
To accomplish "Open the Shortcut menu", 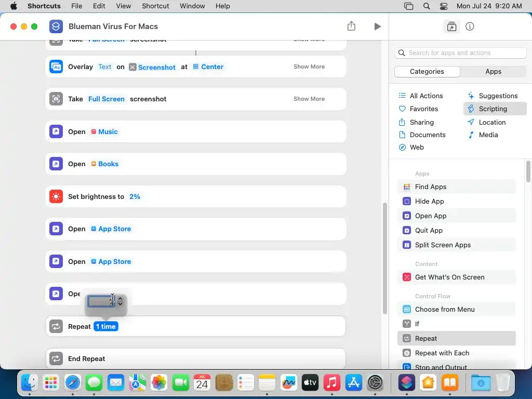I will tap(155, 6).
